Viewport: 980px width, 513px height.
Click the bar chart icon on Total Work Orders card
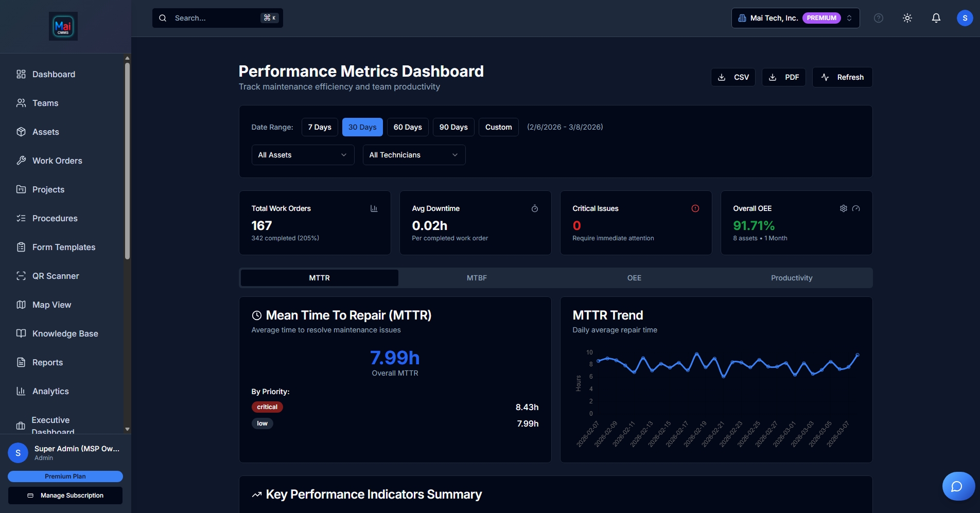pos(374,208)
